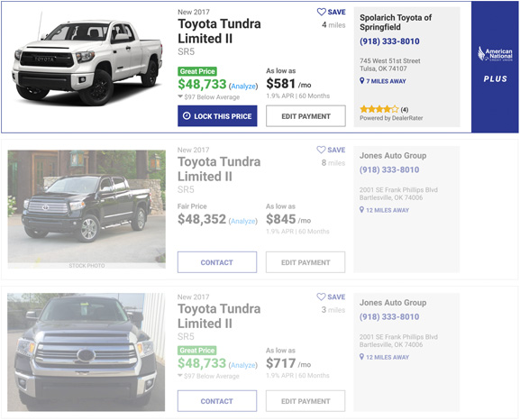Image resolution: width=520 pixels, height=420 pixels.
Task: Expand the $97 Below Average arrow on first listing
Action: [180, 96]
